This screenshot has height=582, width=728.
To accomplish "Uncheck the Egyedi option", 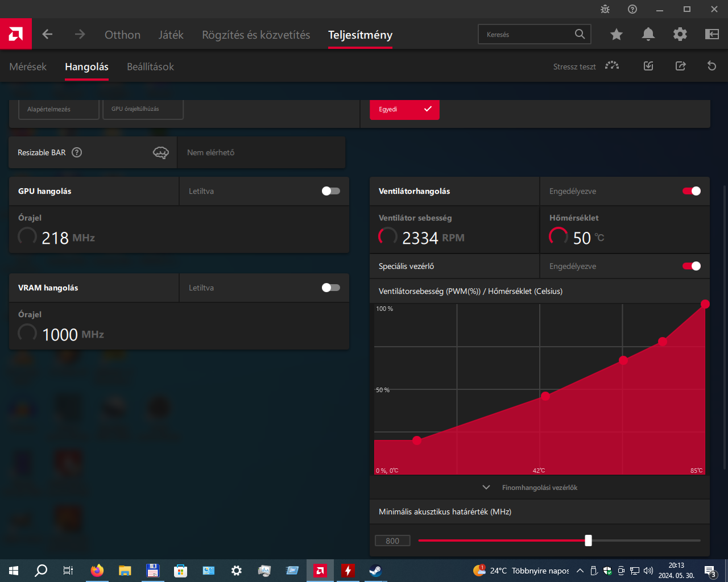I will (404, 110).
